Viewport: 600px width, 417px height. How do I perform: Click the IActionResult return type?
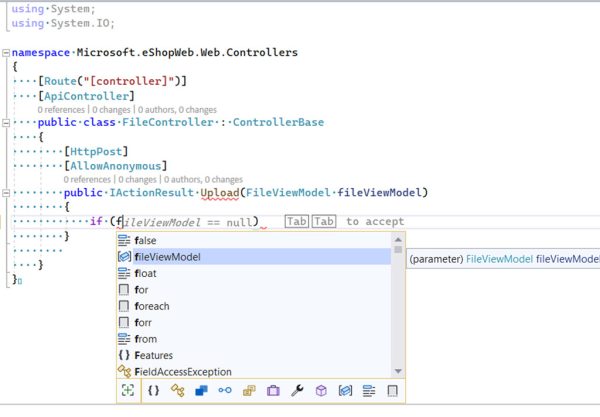click(152, 192)
